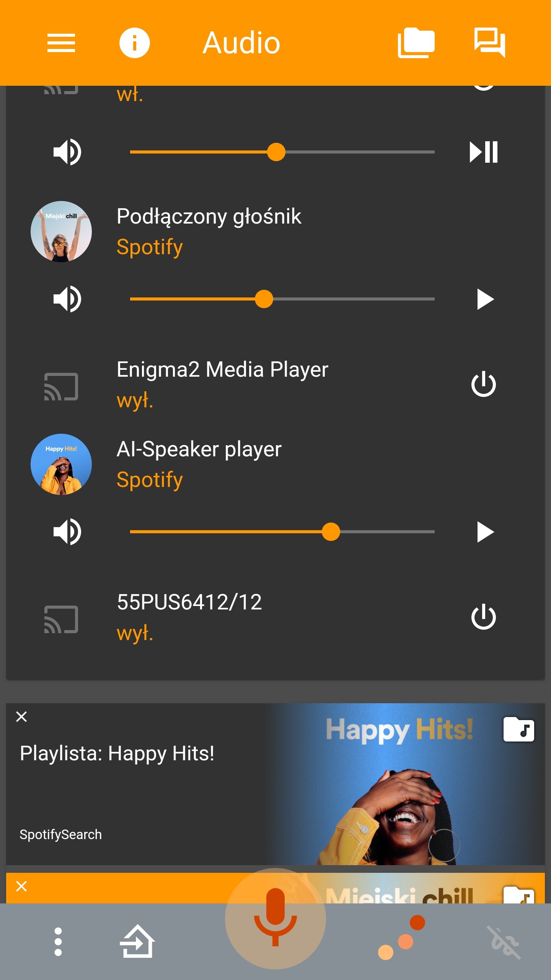Play on Podłączony głośnik
Viewport: 551px width, 980px height.
(x=485, y=299)
